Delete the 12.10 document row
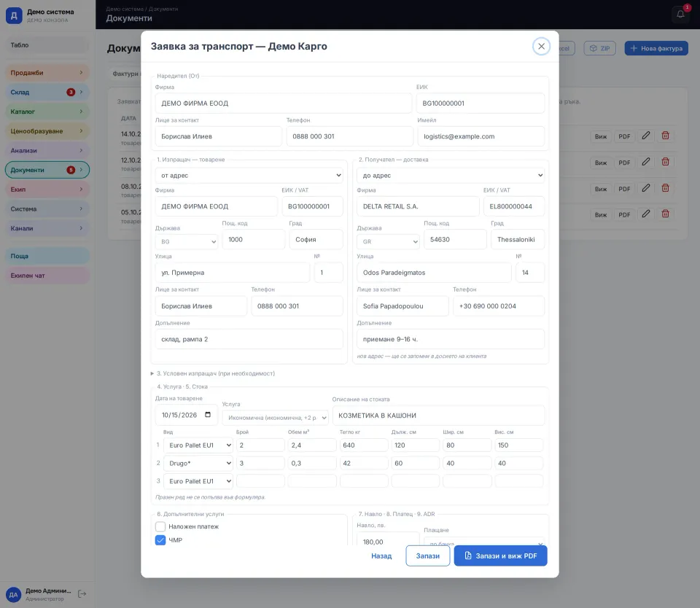 (x=665, y=162)
